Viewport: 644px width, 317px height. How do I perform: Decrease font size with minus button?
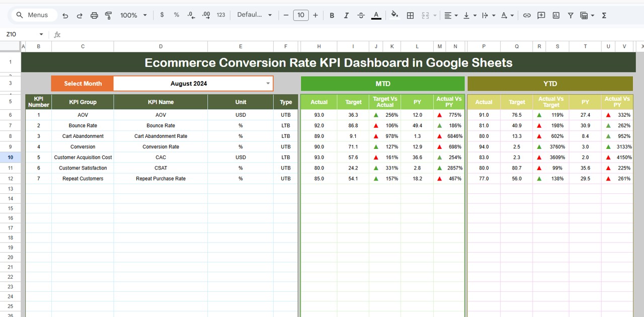tap(286, 16)
